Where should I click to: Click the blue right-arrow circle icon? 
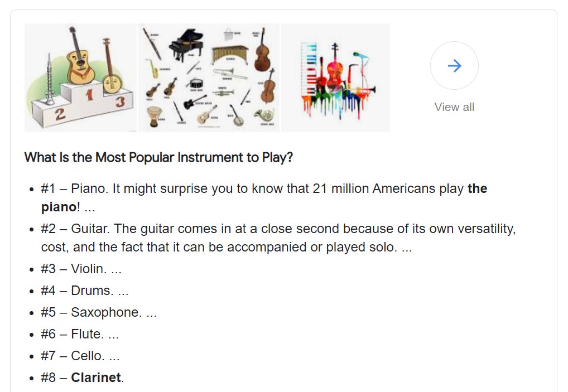tap(454, 66)
